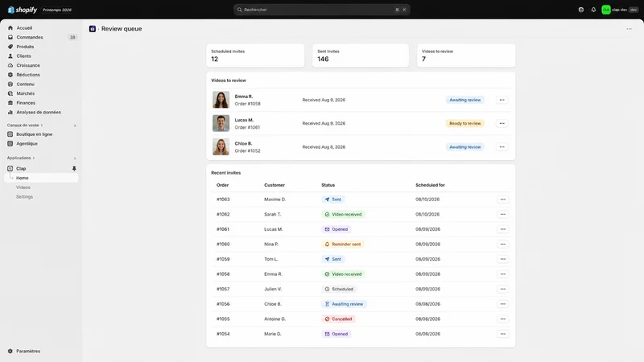This screenshot has width=644, height=362.
Task: Click customer name Sarah T.
Action: [x=272, y=214]
